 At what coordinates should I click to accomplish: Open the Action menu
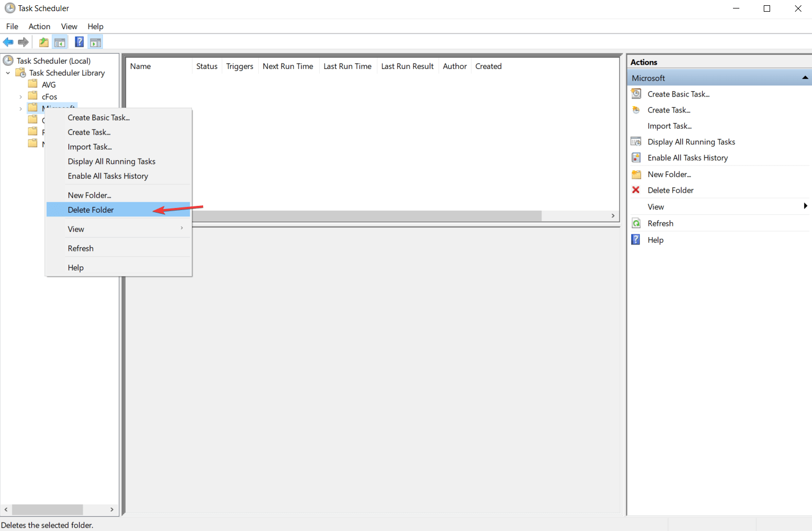(39, 26)
